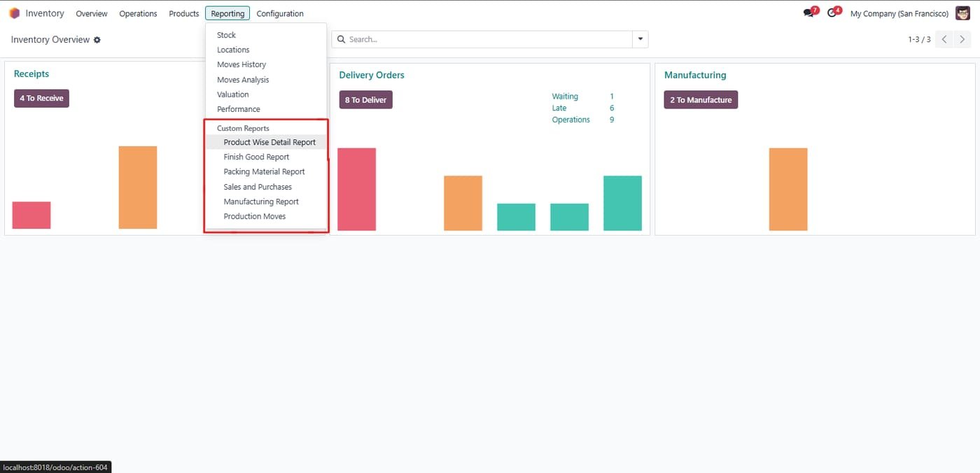Go to the previous page arrow
Image resolution: width=980 pixels, height=473 pixels.
tap(944, 39)
